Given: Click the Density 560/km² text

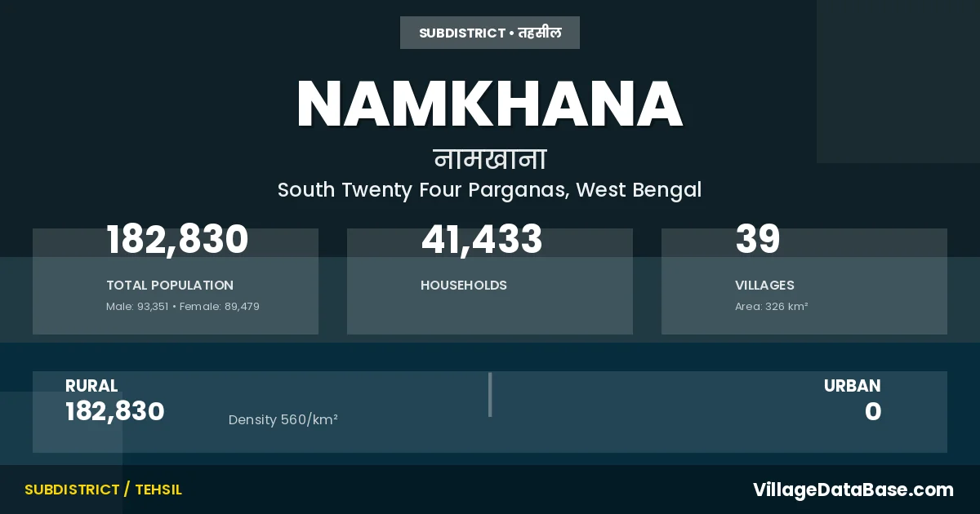Looking at the screenshot, I should (283, 420).
